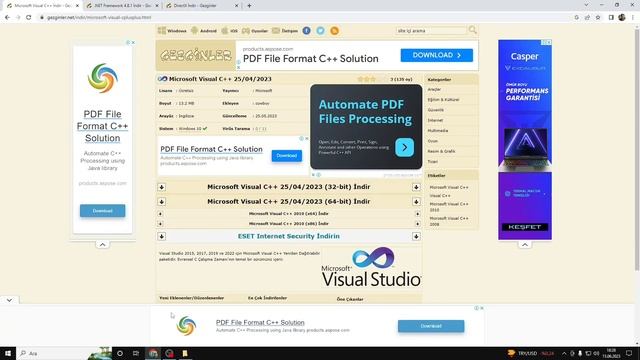Collapse right Casper ad with chevron
This screenshot has height=360, width=640.
pyautogui.click(x=524, y=245)
